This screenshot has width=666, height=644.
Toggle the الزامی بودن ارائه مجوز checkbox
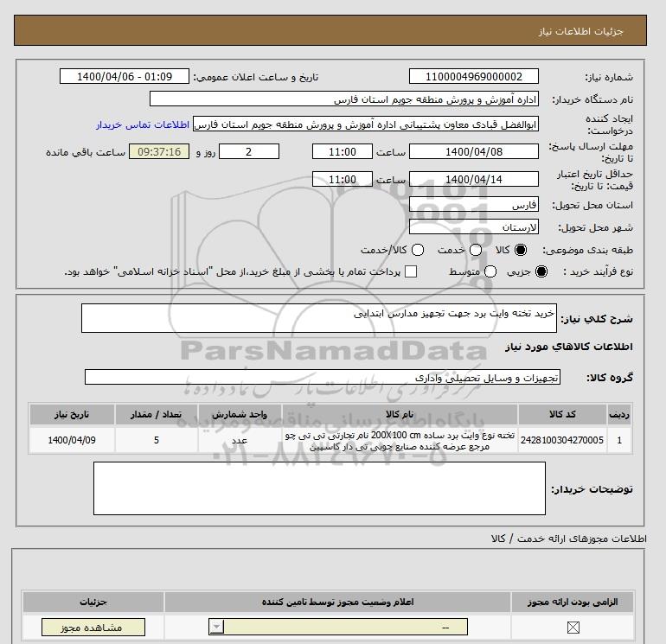(x=573, y=627)
